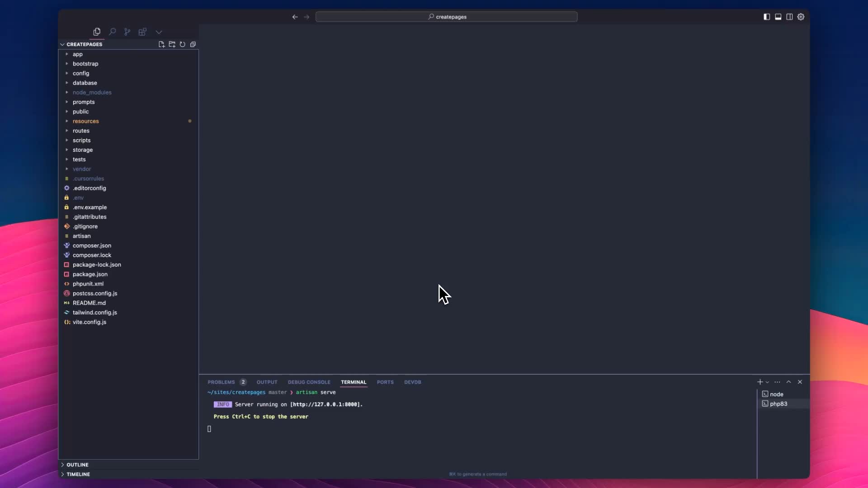This screenshot has height=488, width=868.
Task: Show additional views chevron in sidebar
Action: pos(159,32)
